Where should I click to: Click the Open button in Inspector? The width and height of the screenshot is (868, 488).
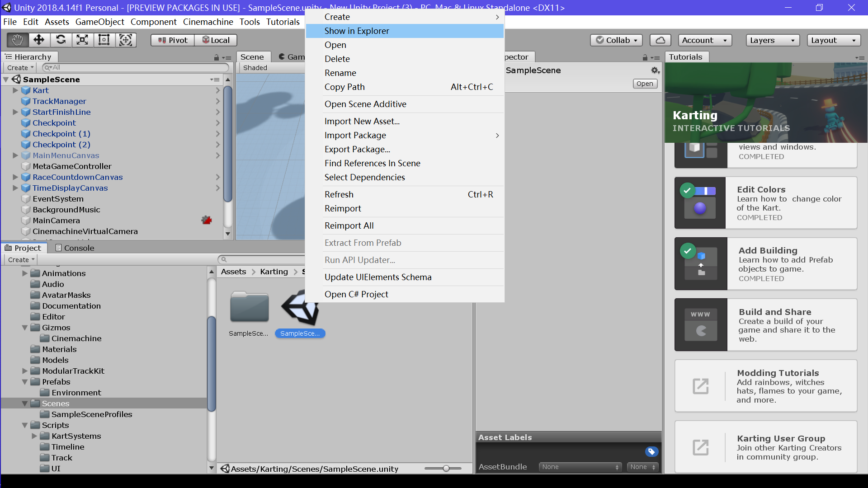(x=644, y=84)
